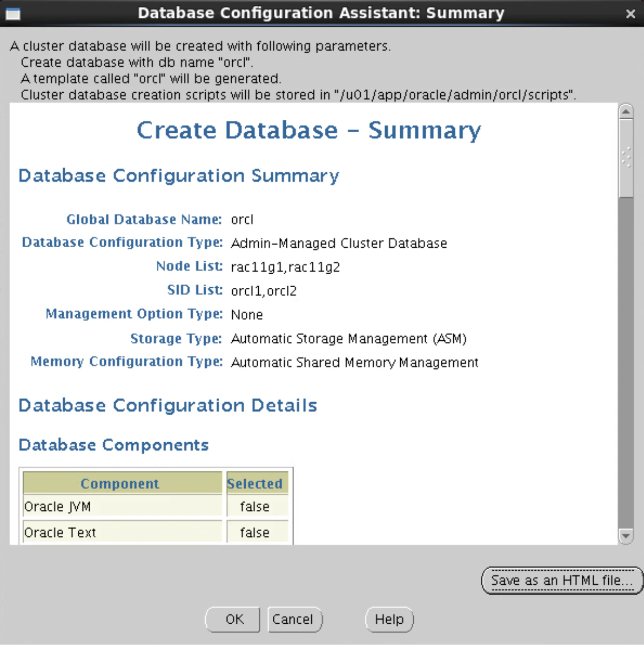This screenshot has height=645, width=644.
Task: Click the Cancel button
Action: (x=294, y=619)
